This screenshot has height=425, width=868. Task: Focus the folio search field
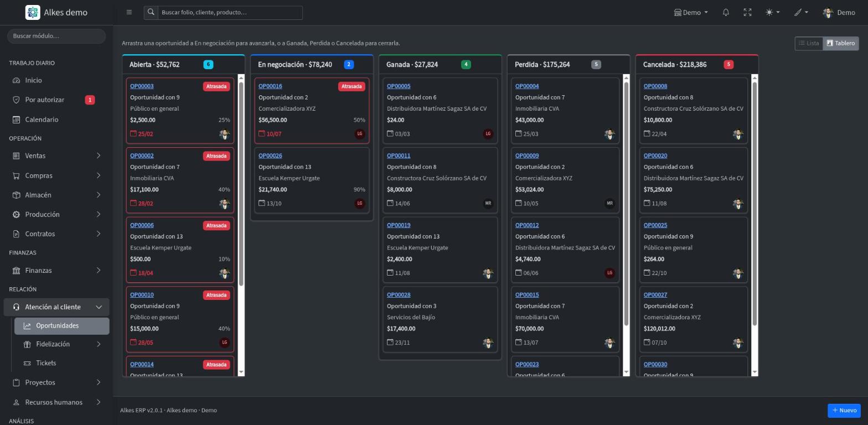click(230, 12)
